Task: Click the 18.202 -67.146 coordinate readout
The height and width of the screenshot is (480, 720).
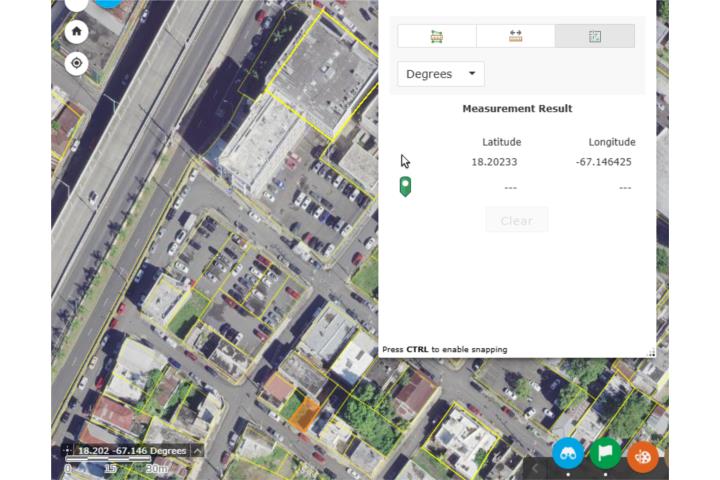Action: pos(133,451)
